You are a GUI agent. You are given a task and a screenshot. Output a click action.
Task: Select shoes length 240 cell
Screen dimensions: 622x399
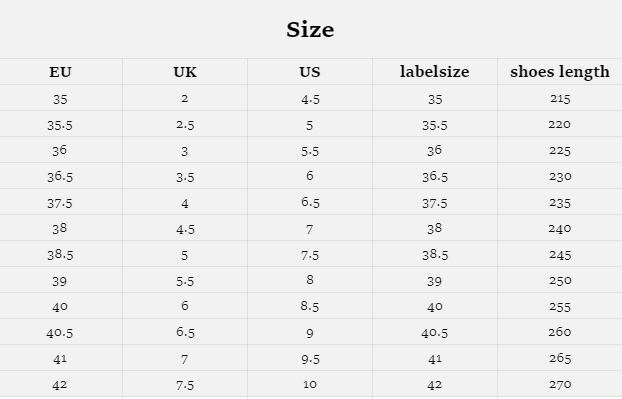(x=560, y=228)
